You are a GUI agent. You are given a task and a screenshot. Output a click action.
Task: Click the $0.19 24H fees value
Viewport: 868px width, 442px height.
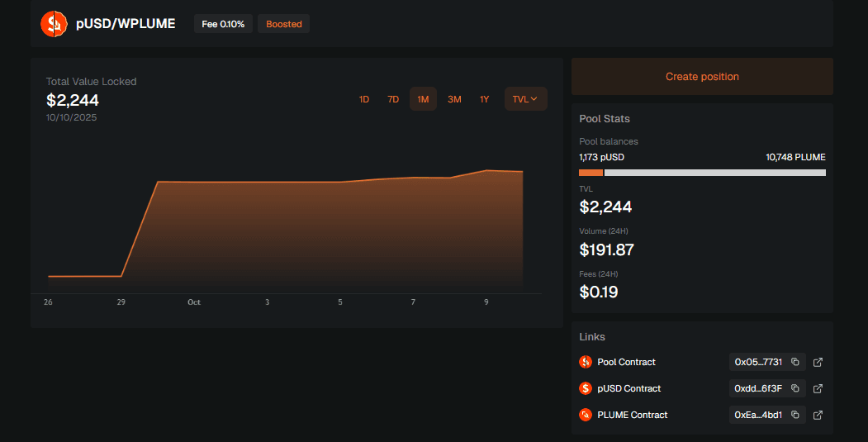[x=599, y=292]
